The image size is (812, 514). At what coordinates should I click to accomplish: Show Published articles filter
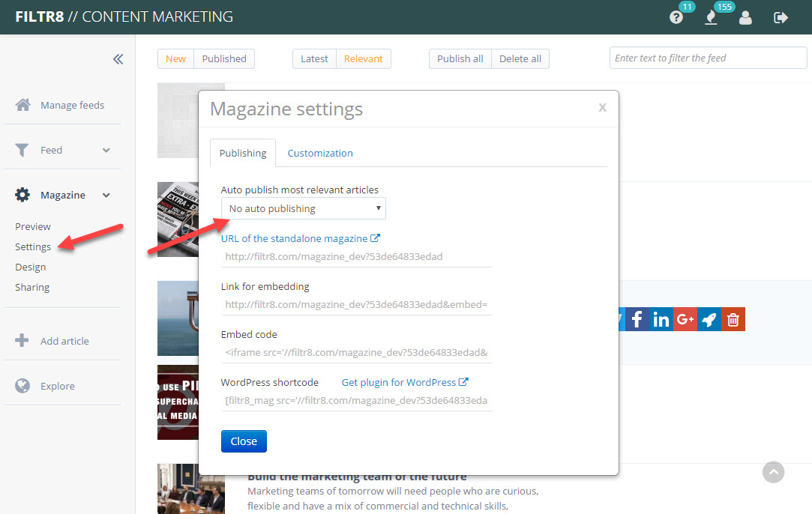click(x=224, y=59)
